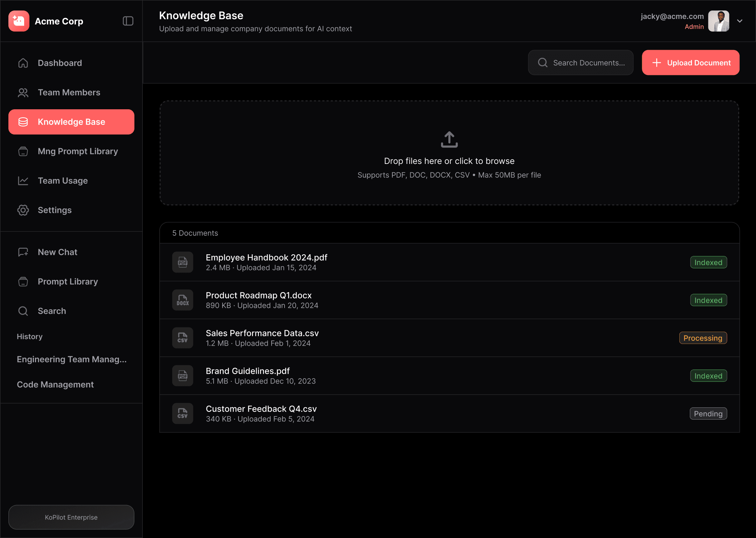Screen dimensions: 756x538
Task: Focus the Search Documents field
Action: (x=589, y=63)
